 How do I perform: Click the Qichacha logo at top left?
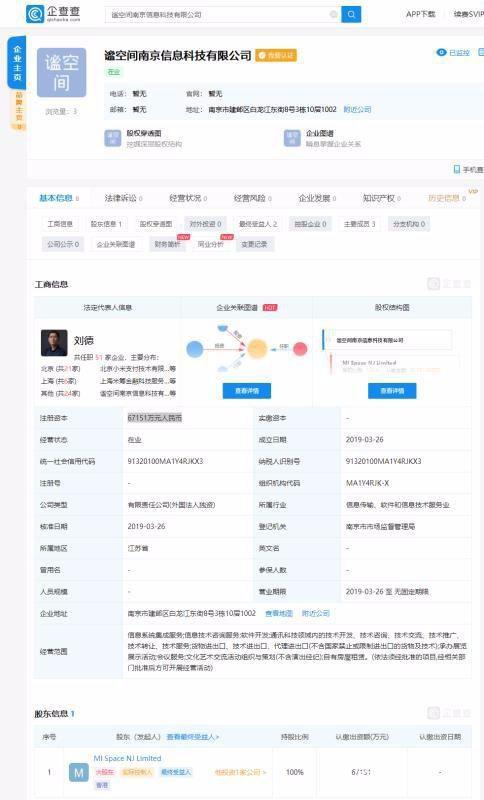[53, 14]
